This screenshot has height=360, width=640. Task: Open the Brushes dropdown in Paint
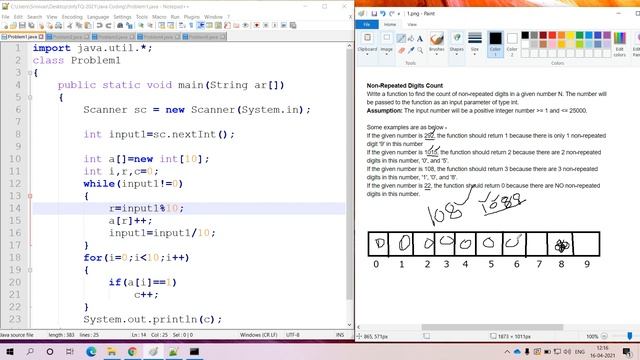[437, 44]
